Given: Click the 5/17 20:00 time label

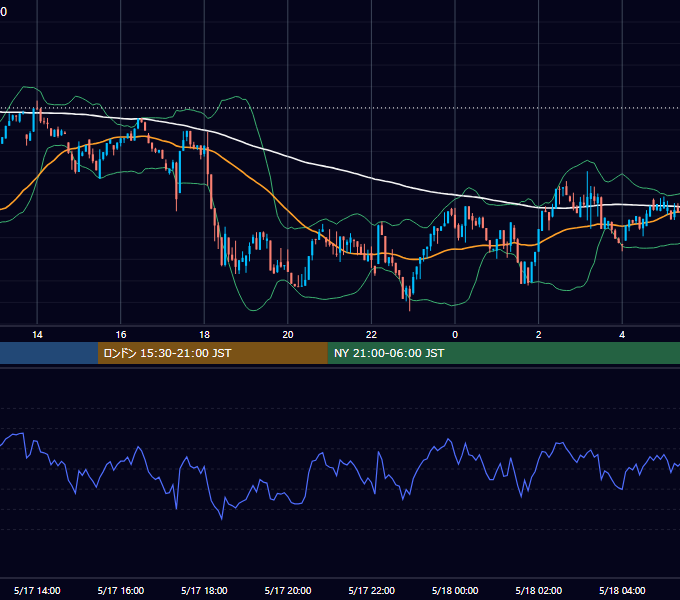Looking at the screenshot, I should click(288, 590).
